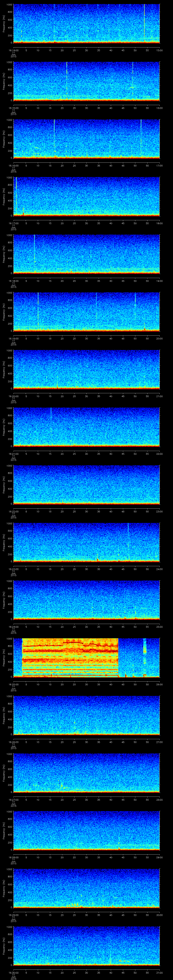
Task: Click the 16:26:00 start time label
Action: point(14,742)
